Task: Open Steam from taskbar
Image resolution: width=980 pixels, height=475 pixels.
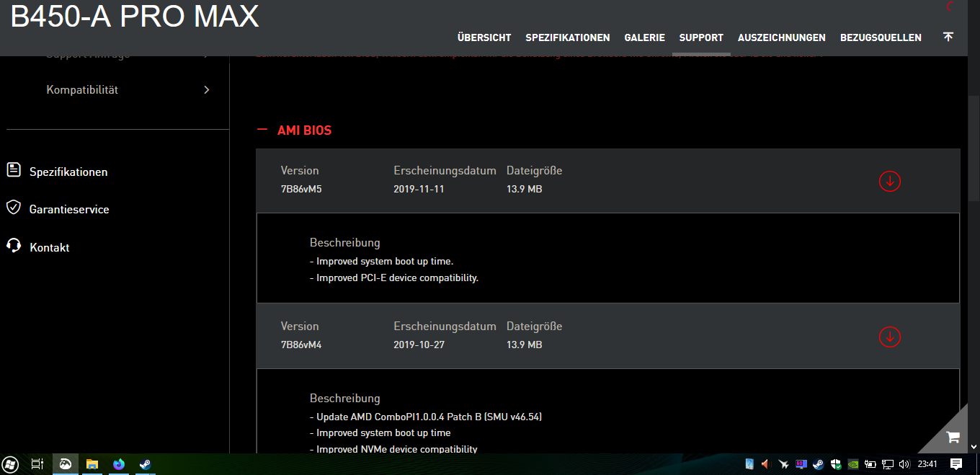Action: [146, 464]
